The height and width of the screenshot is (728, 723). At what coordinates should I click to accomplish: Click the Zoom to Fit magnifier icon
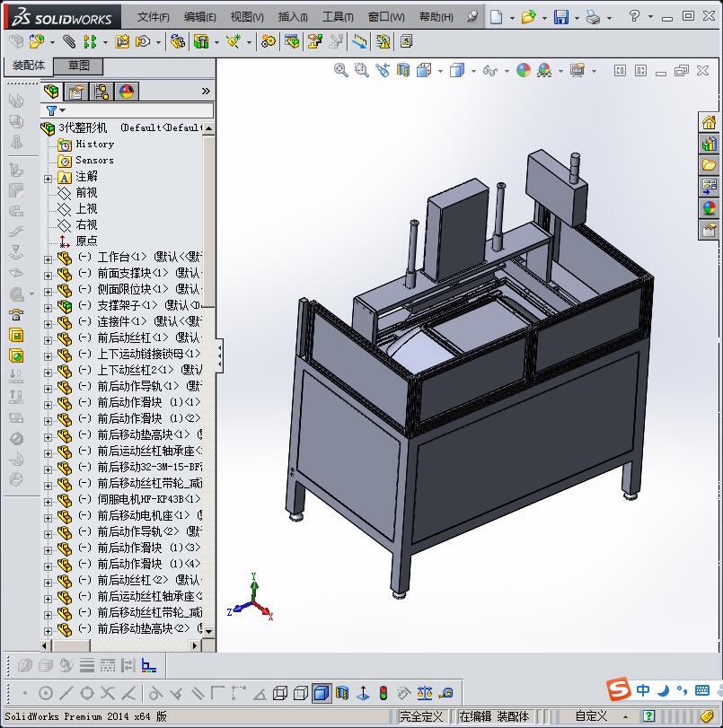pyautogui.click(x=341, y=70)
